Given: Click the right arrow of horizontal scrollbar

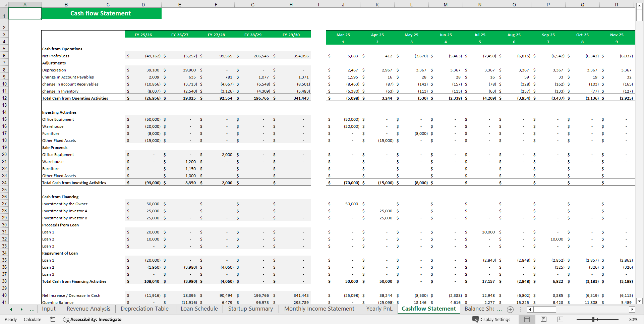Looking at the screenshot, I should point(632,309).
